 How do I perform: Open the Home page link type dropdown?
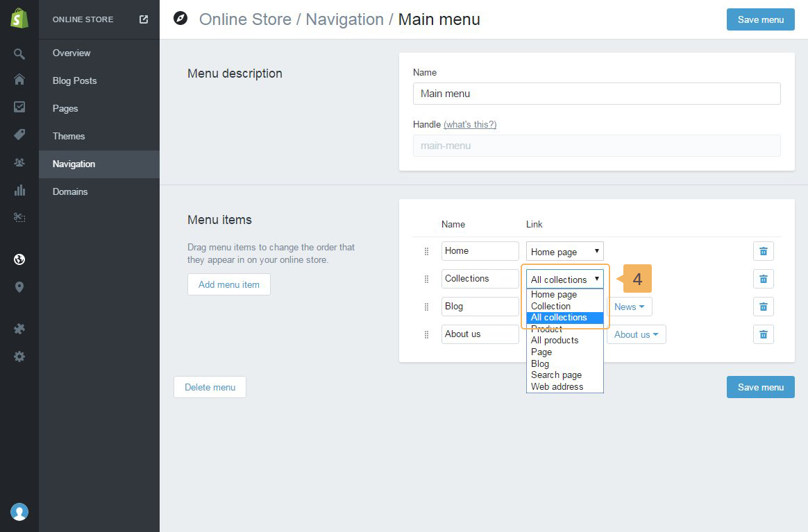[x=564, y=251]
